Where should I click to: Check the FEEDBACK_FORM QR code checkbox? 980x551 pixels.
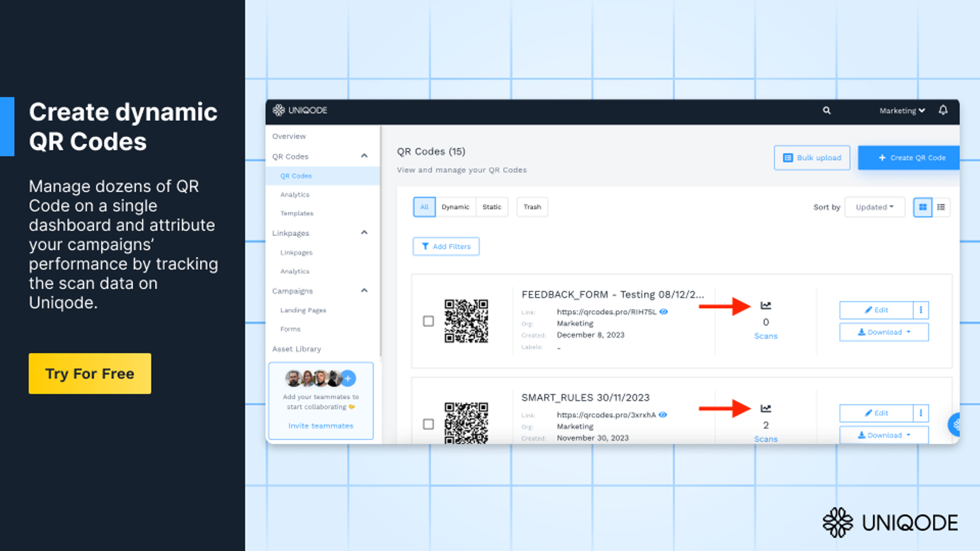pos(428,321)
